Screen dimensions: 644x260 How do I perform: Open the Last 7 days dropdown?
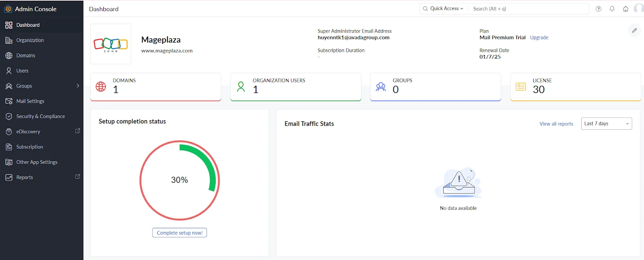click(x=606, y=124)
